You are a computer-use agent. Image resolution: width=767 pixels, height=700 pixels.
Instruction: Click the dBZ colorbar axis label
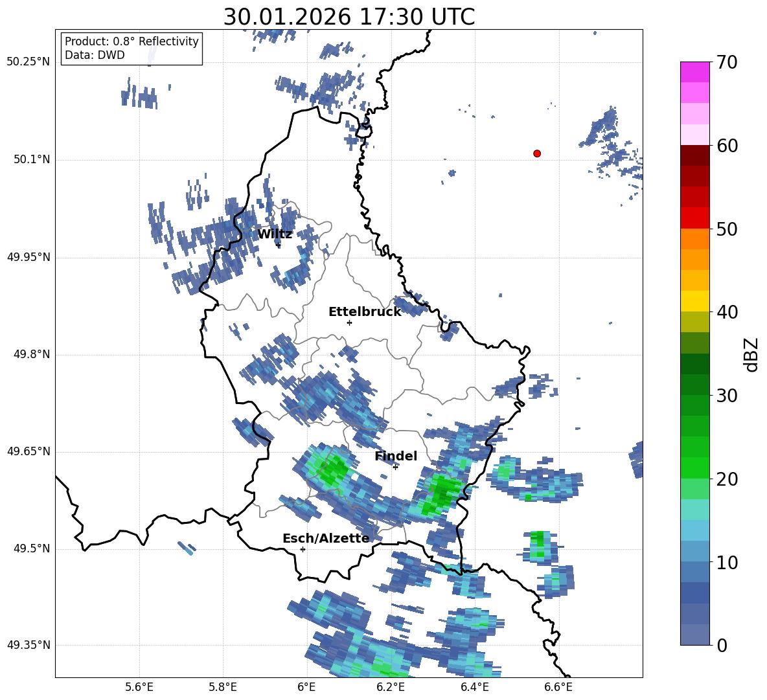tap(751, 354)
